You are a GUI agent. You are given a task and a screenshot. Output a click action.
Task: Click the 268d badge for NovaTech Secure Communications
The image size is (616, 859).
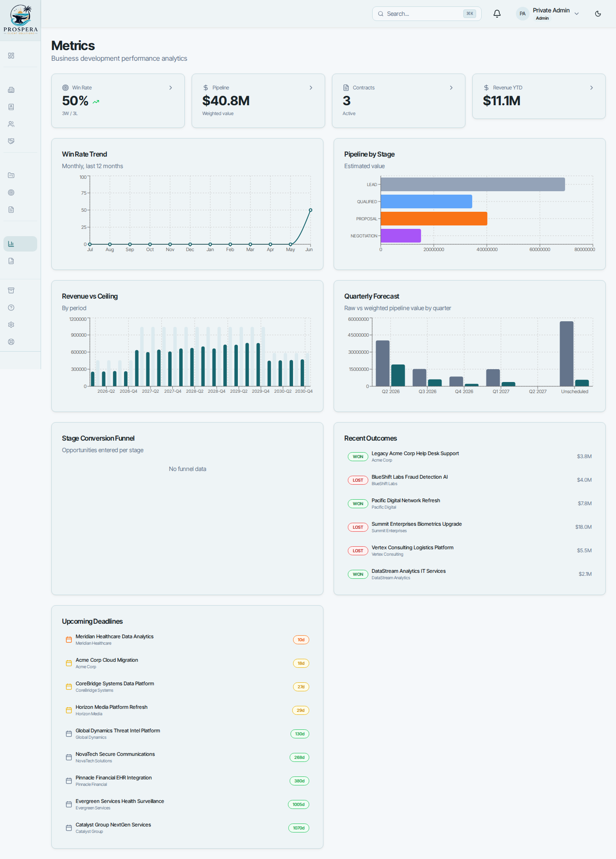(299, 758)
